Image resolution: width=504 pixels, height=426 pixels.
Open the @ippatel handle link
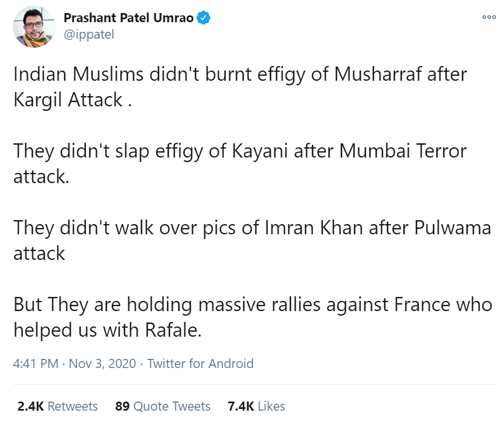pos(89,35)
